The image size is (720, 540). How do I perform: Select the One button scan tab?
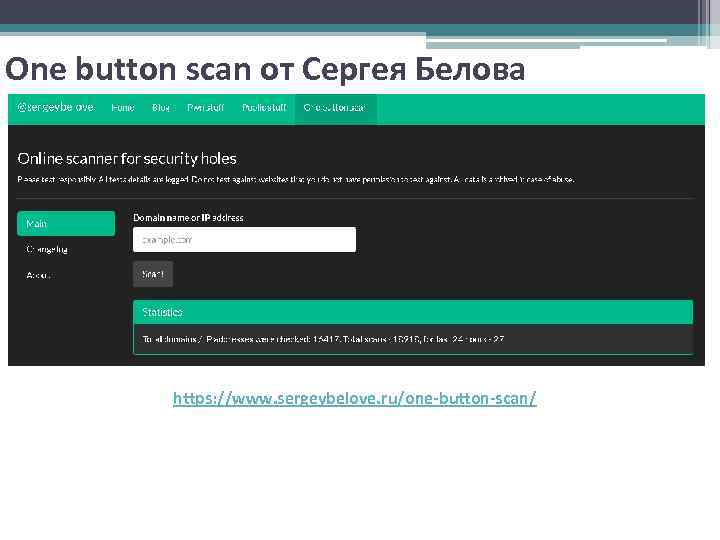pos(336,109)
